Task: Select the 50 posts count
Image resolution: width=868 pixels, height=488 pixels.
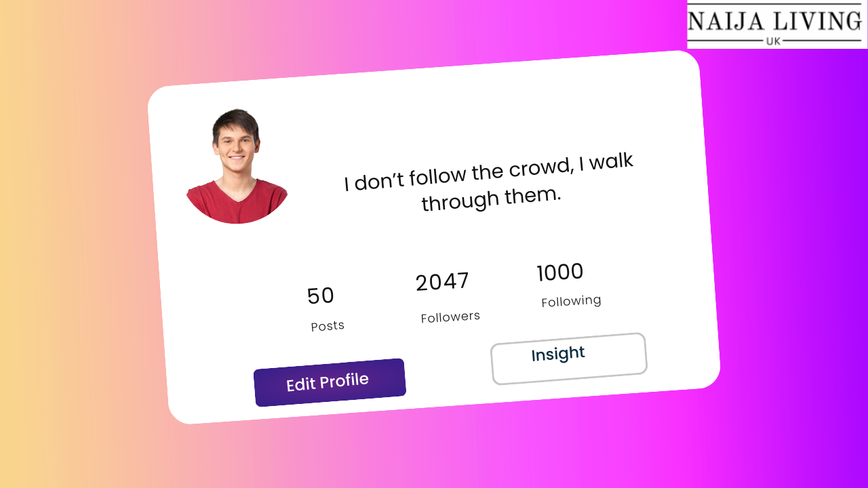Action: click(321, 296)
